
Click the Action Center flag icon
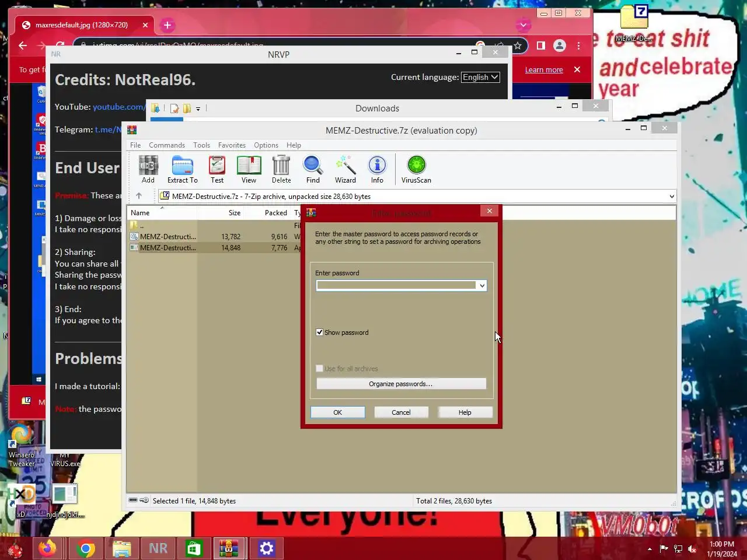(664, 549)
